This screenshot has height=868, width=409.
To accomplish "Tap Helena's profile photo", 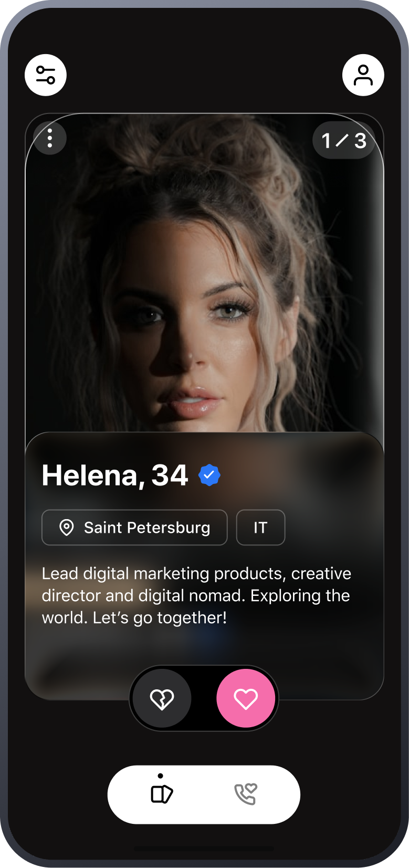I will click(x=204, y=273).
